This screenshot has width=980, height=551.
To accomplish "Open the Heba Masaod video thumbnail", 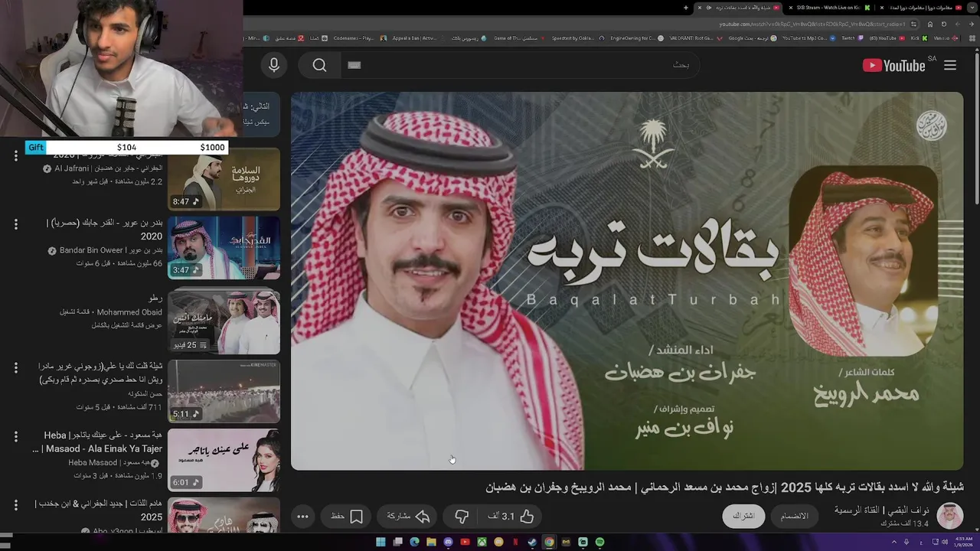I will [x=224, y=460].
